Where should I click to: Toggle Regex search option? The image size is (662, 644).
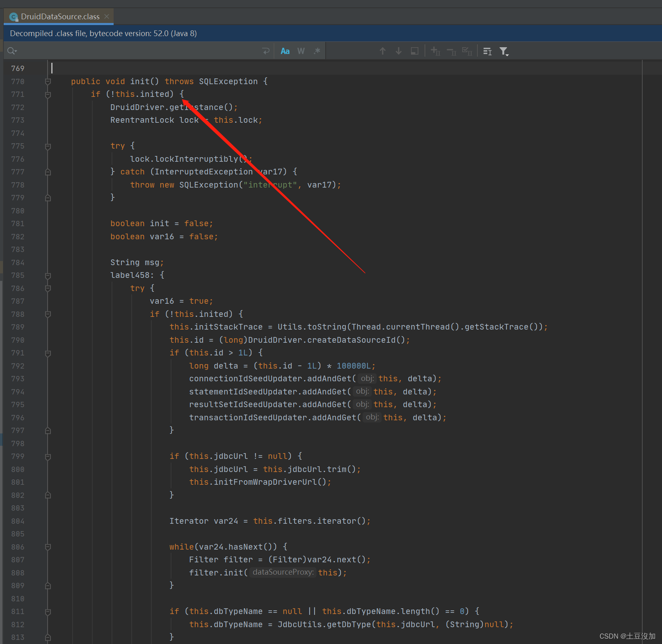317,51
